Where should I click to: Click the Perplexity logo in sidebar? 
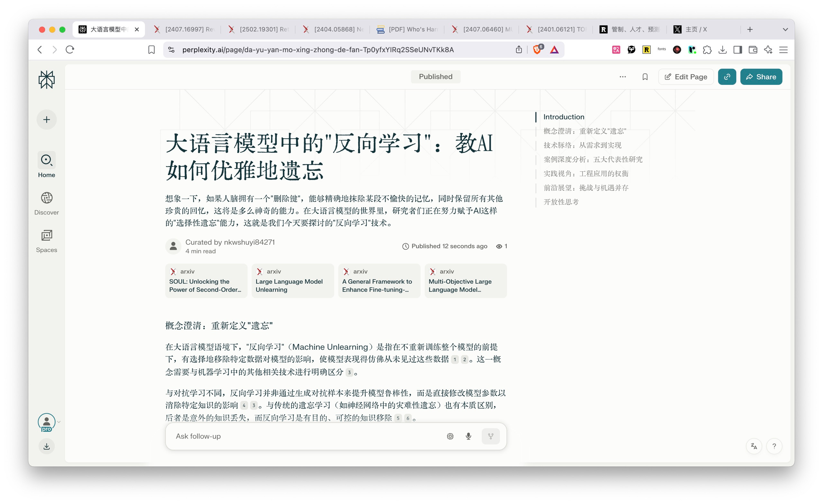coord(46,79)
